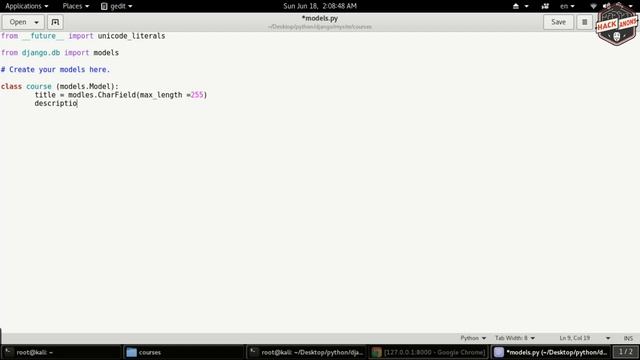Place cursor on 'from django.db import models'

(60, 53)
